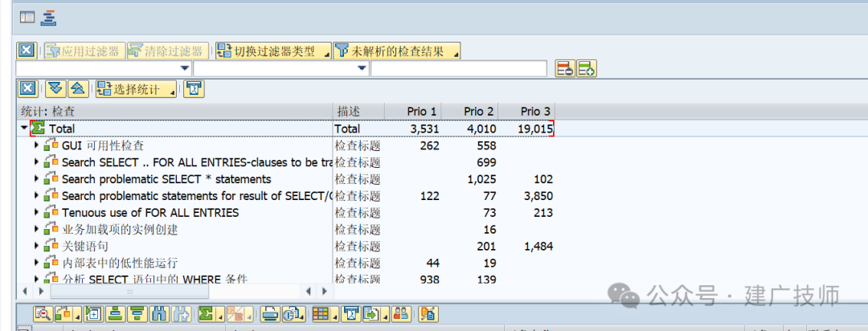Select the Total row label
868x331 pixels.
click(x=62, y=129)
